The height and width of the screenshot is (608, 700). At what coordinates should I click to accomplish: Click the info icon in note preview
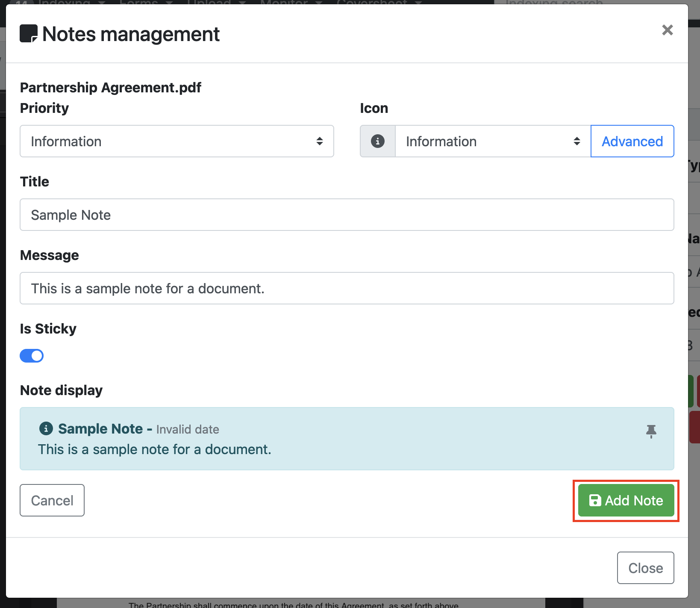click(46, 428)
